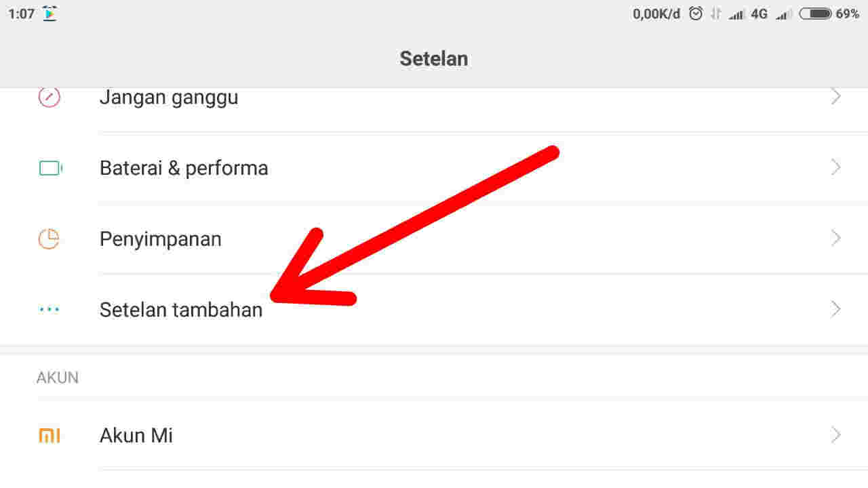The height and width of the screenshot is (488, 868).
Task: Tap the Jangan ganggu do-not-disturb icon
Action: pos(49,98)
